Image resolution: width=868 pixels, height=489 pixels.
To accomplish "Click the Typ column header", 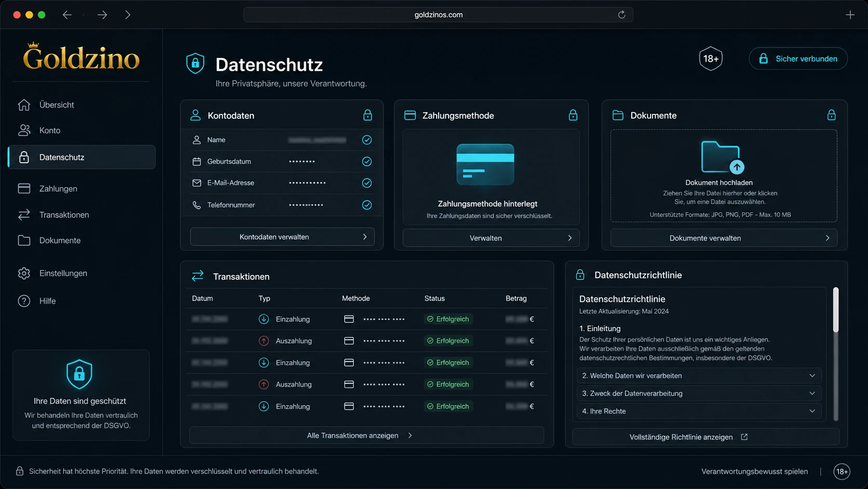I will point(264,298).
